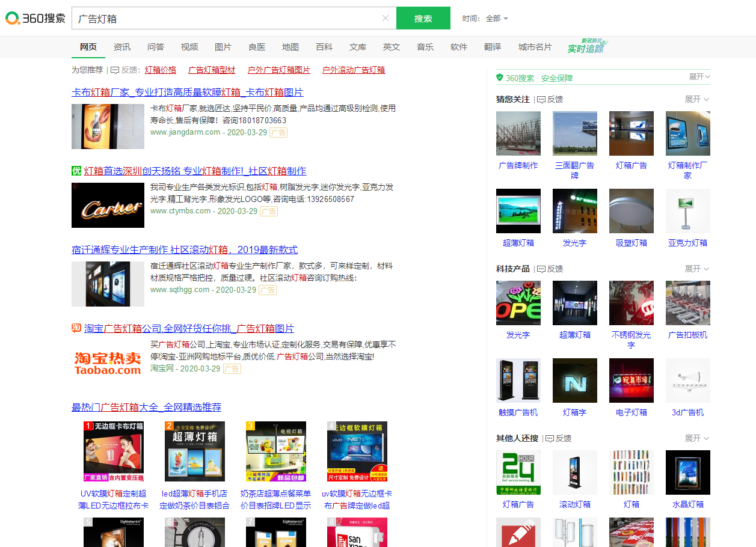
Task: Click the green 搜索 button
Action: 423,18
